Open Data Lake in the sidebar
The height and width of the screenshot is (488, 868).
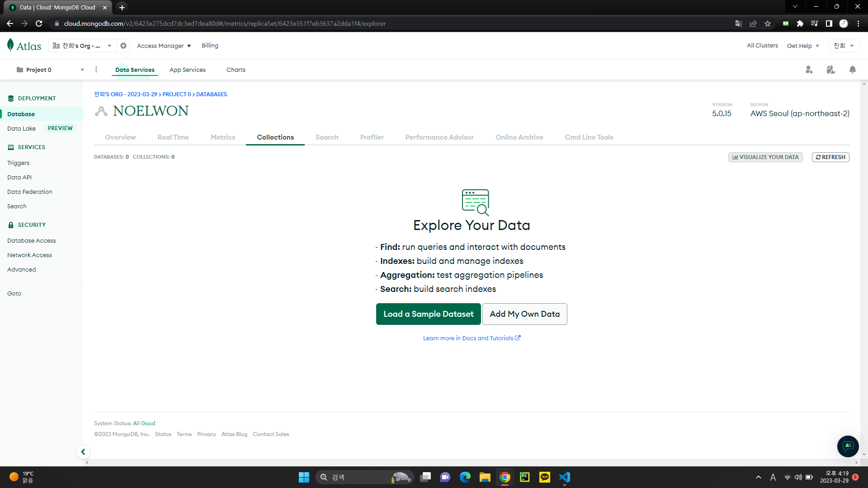(21, 128)
